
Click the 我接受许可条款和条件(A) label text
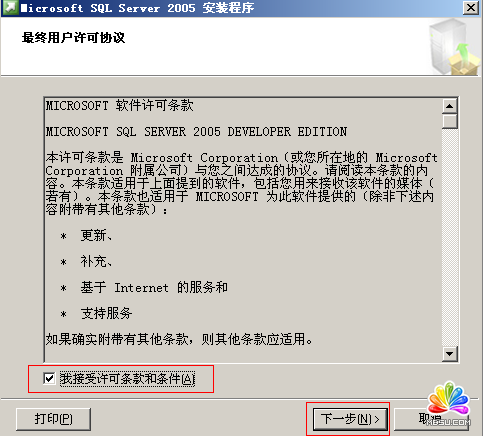(x=127, y=379)
